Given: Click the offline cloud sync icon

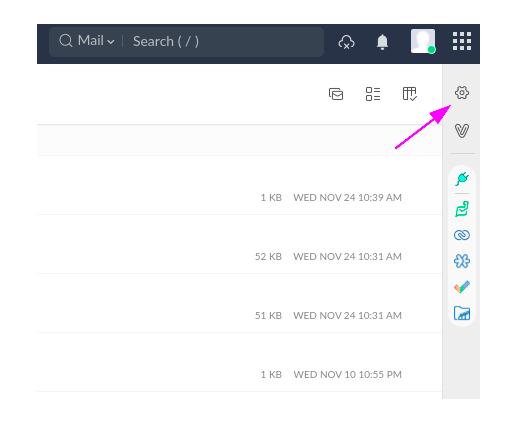Looking at the screenshot, I should 346,42.
